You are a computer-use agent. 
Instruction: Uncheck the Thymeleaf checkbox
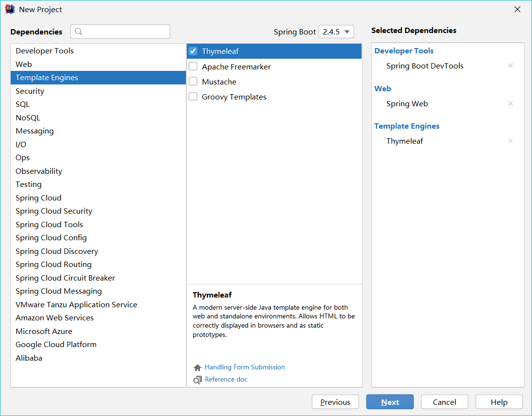pyautogui.click(x=193, y=51)
